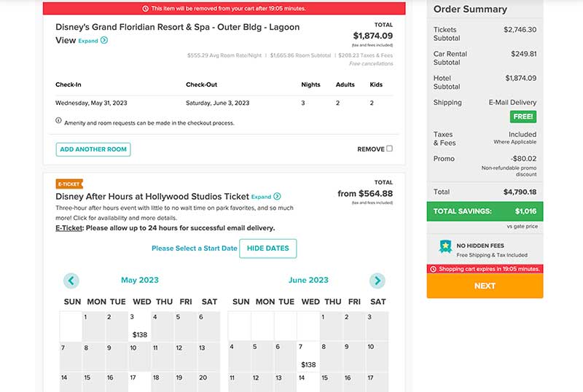Click the 'Free cancellations' text
This screenshot has height=392, width=583.
(x=371, y=63)
